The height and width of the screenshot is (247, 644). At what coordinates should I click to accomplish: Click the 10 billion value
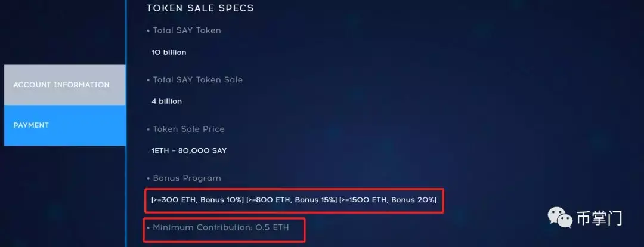coord(169,53)
